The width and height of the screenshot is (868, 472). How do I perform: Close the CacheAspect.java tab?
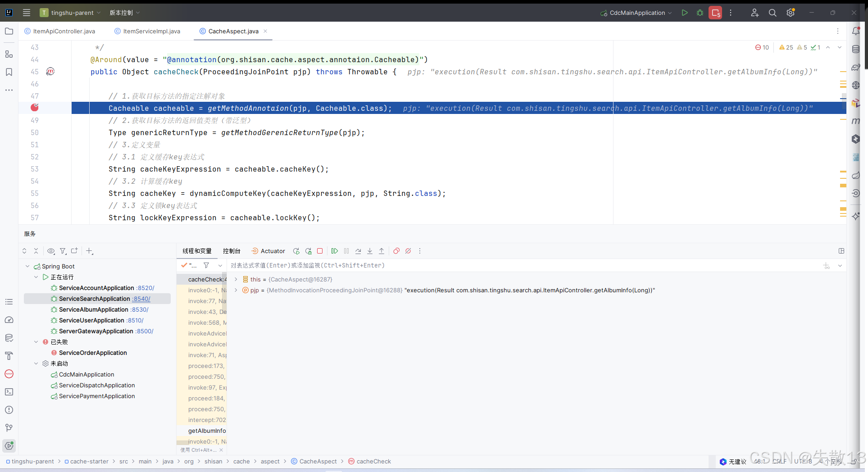[265, 31]
